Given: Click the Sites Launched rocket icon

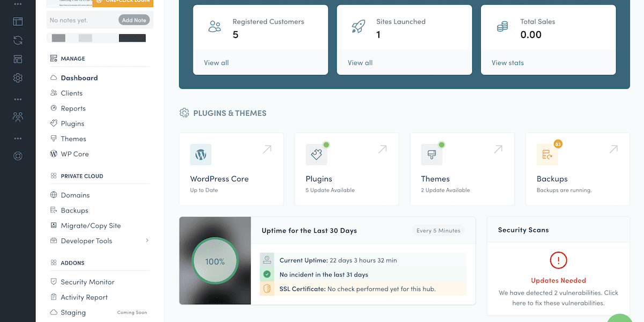Looking at the screenshot, I should (358, 26).
